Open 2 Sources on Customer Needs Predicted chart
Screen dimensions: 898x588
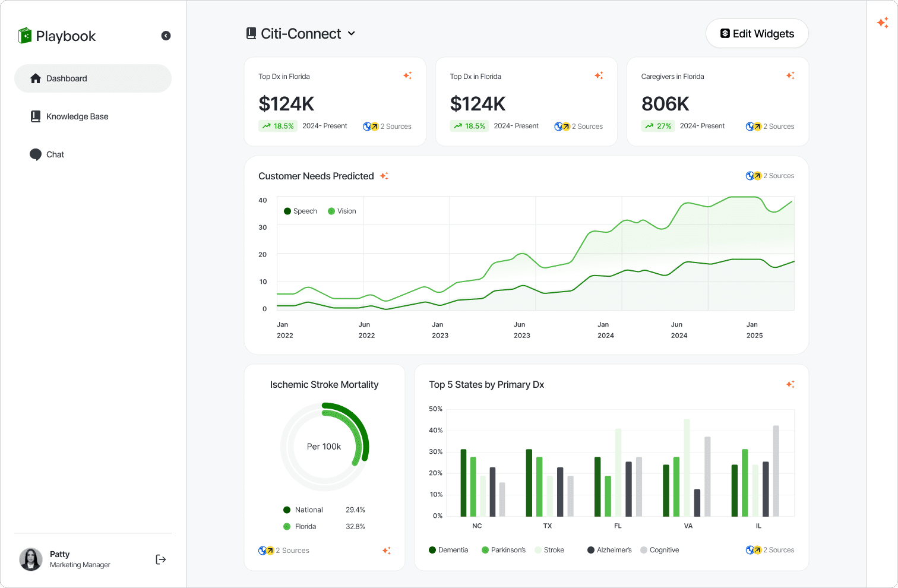click(770, 176)
